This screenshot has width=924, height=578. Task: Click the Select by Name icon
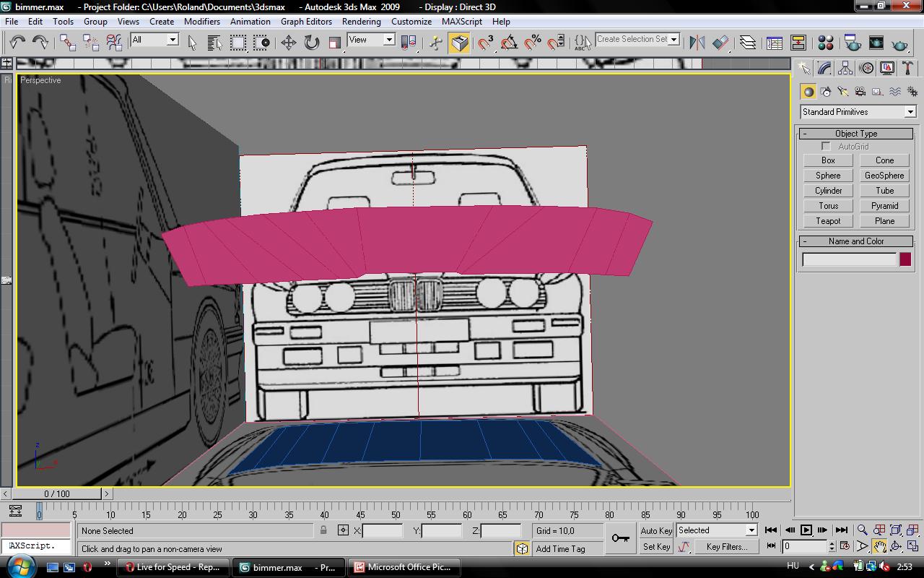click(x=214, y=43)
